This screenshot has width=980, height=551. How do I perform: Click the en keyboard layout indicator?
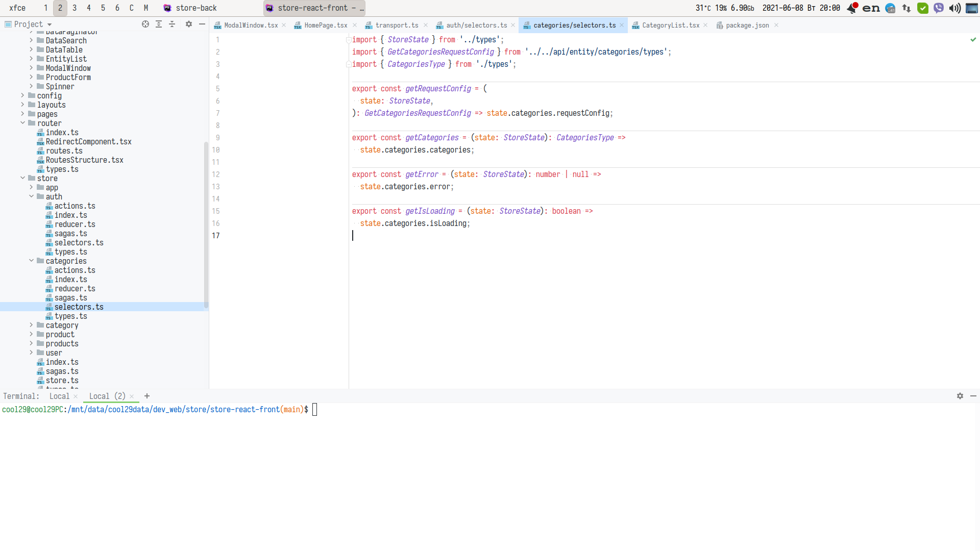pos(871,8)
